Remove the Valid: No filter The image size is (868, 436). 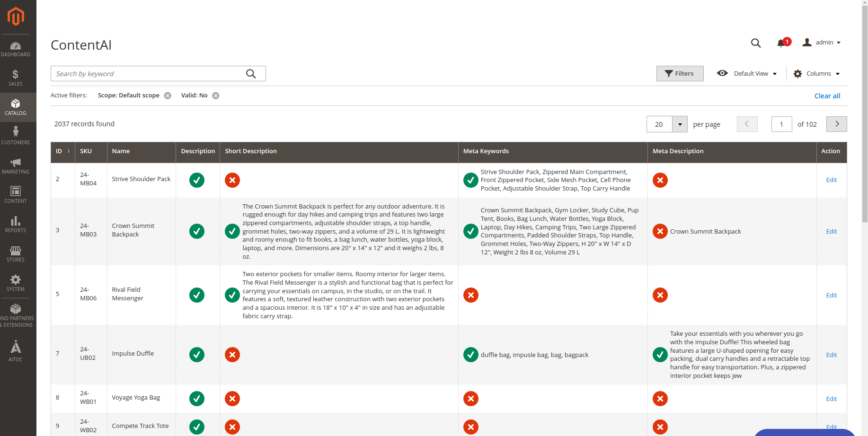coord(216,96)
